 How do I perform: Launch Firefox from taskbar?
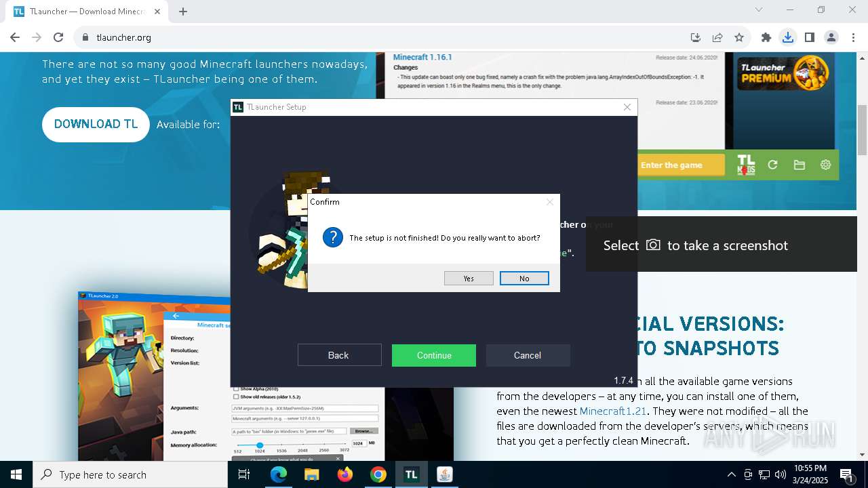(x=345, y=474)
